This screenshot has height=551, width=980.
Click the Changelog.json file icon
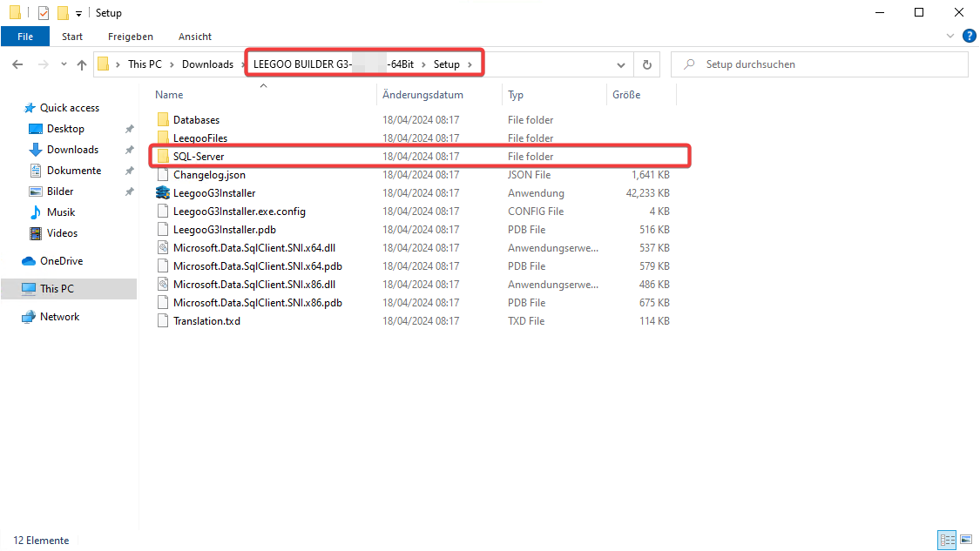point(163,174)
